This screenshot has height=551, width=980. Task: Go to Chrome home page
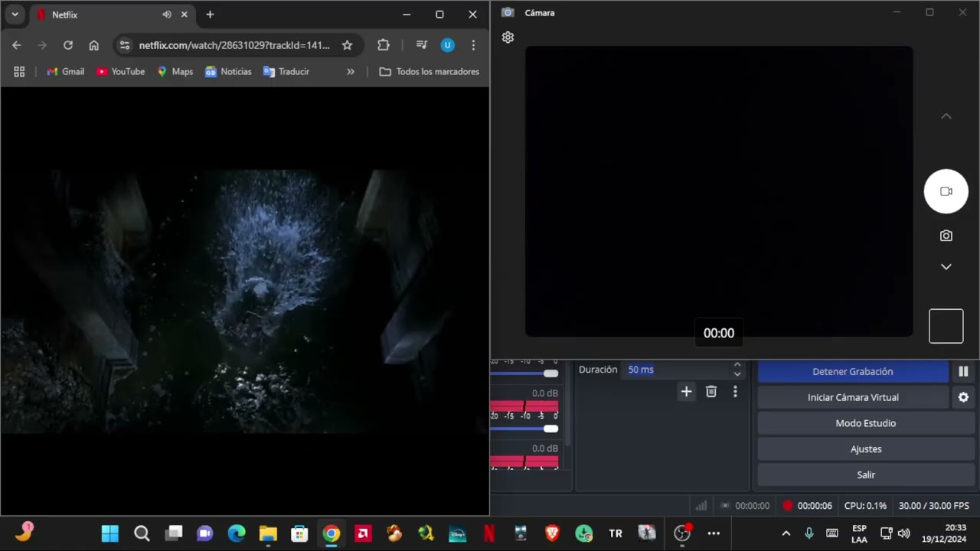pos(94,45)
